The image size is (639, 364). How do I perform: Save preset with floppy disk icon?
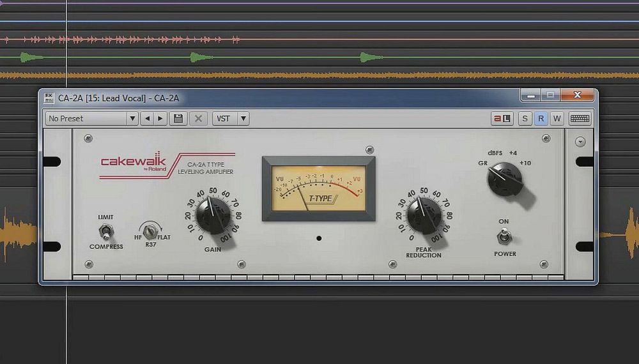click(x=178, y=119)
